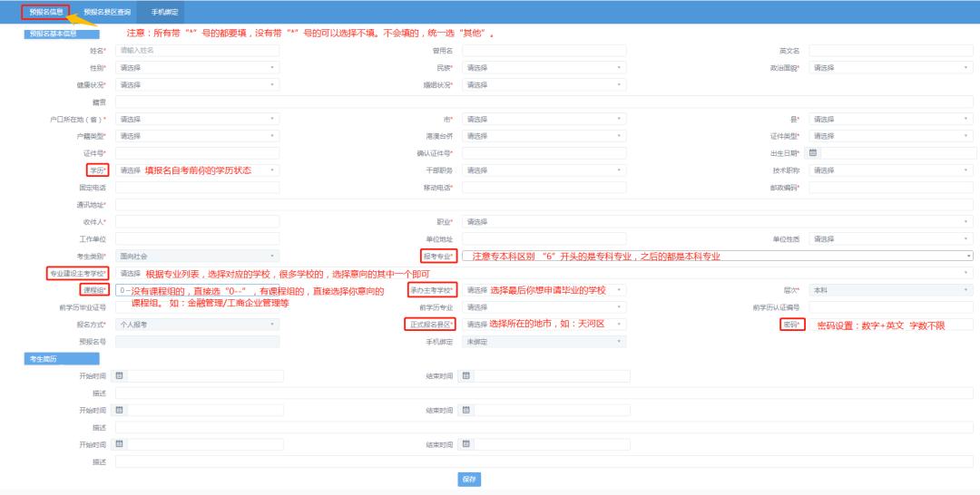Screen dimensions: 980x495
Task: Focus the 前学历毕业证号 field
Action: 197,307
